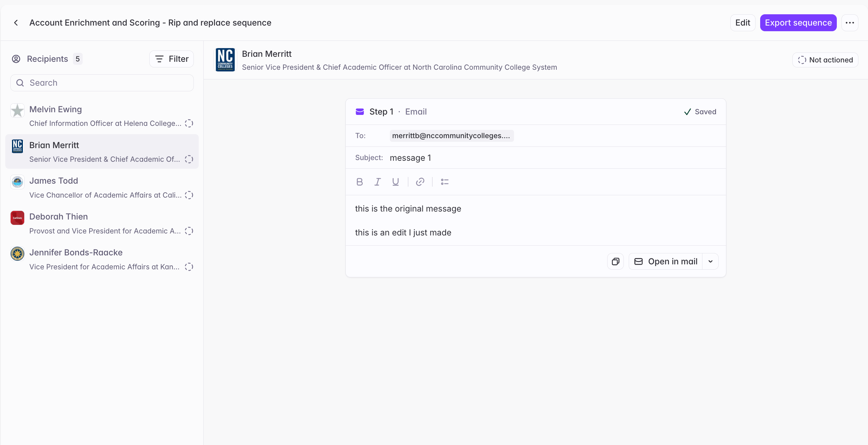
Task: Open the three-dot more options menu
Action: [x=849, y=23]
